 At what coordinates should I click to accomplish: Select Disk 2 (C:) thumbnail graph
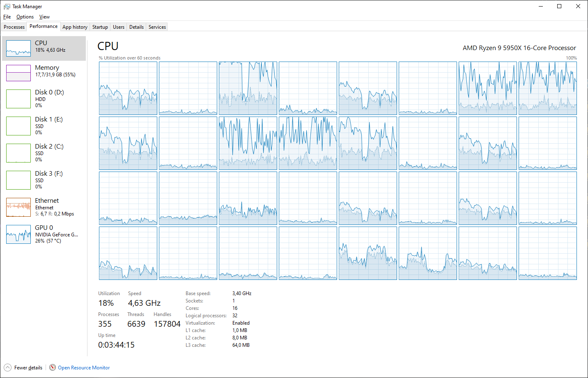coord(18,153)
